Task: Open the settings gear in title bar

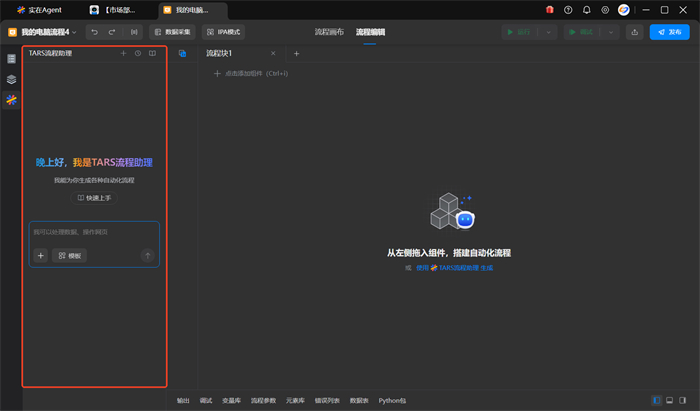Action: (605, 10)
